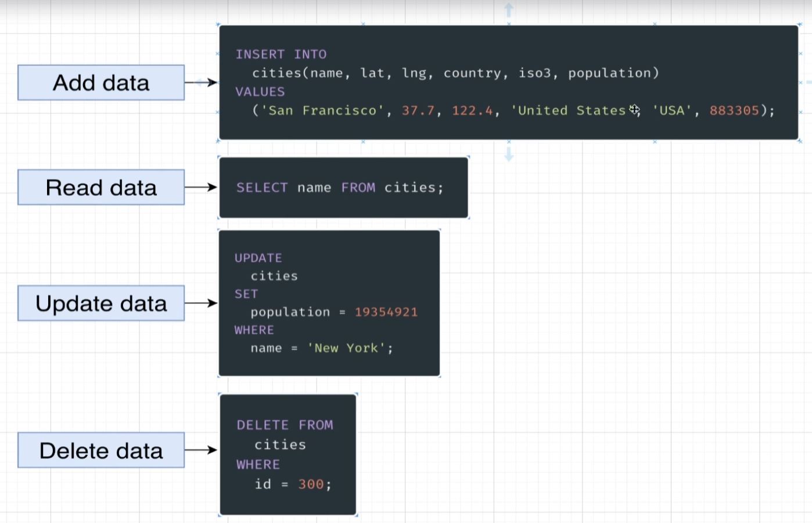
Task: Select the SELECT name FROM cities code block
Action: (344, 187)
